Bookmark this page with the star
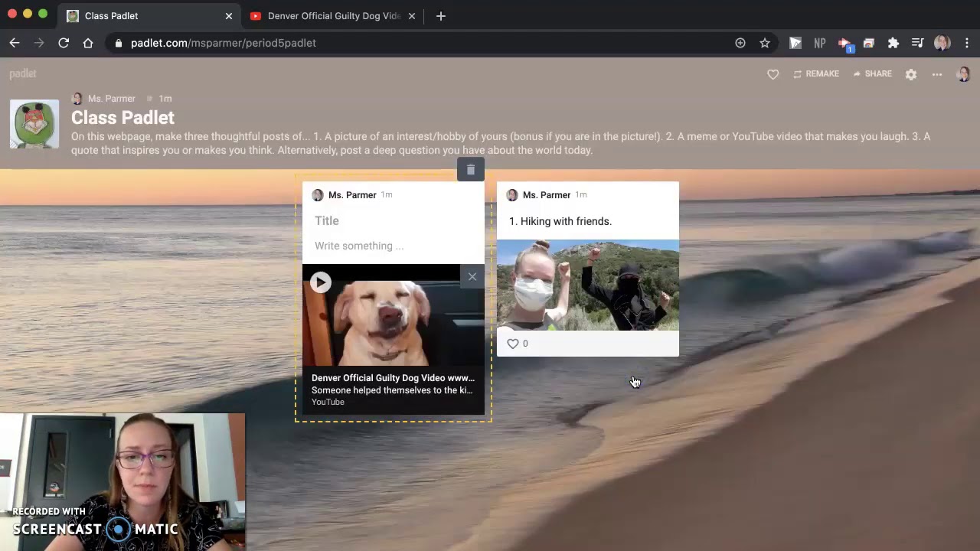This screenshot has height=551, width=980. 765,44
